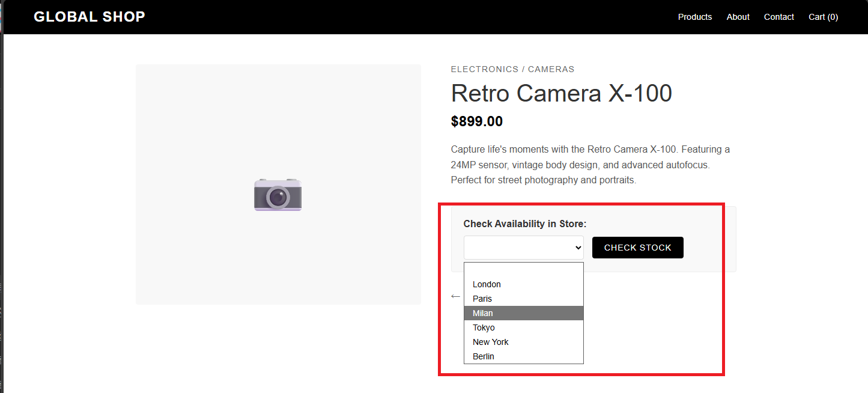
Task: Click the ELECTRONICS / CAMERAS breadcrumb
Action: click(512, 69)
